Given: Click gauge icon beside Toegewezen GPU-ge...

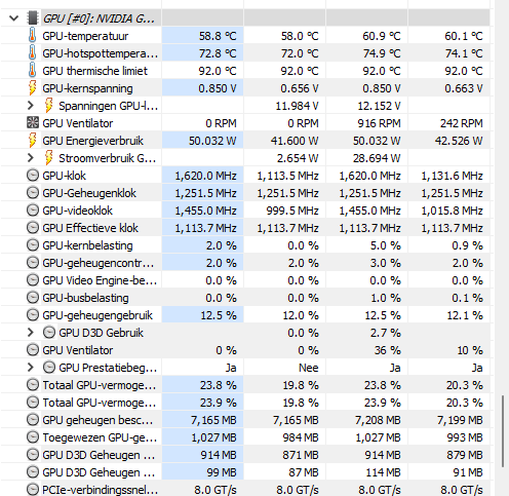Looking at the screenshot, I should [x=32, y=437].
